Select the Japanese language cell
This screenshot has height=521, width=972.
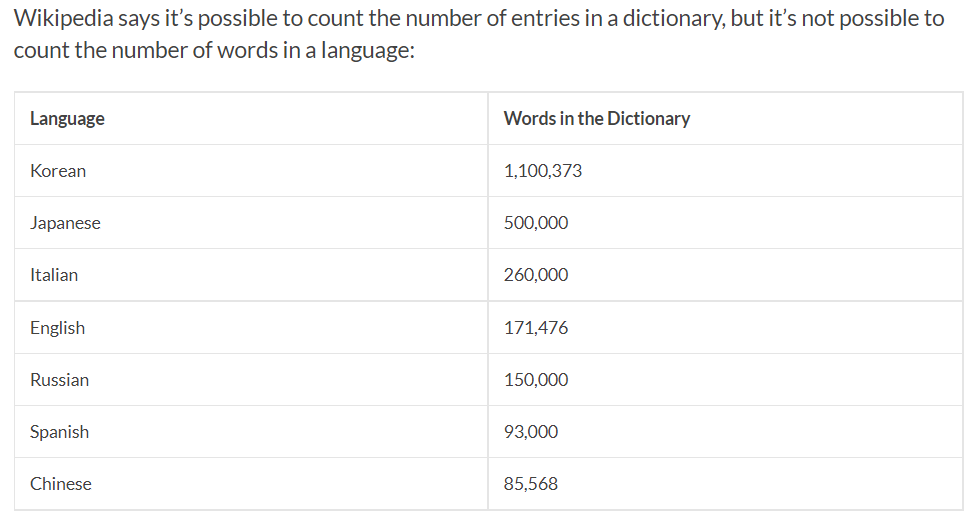coord(65,223)
